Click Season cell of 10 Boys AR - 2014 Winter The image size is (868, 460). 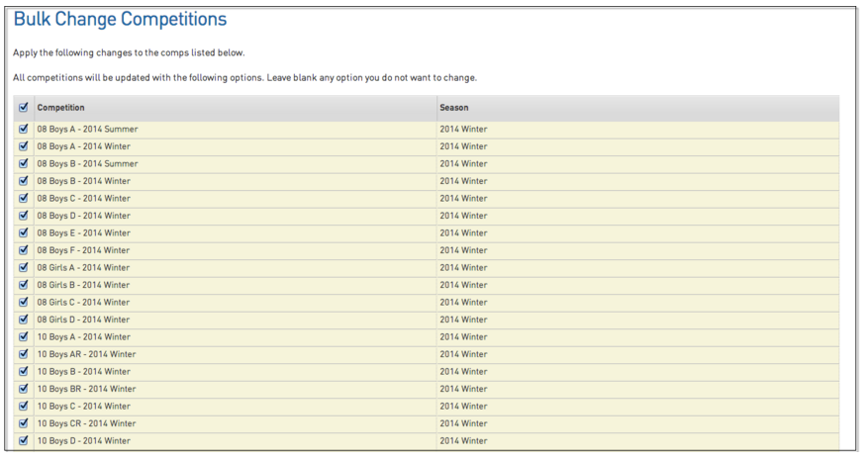(x=637, y=354)
